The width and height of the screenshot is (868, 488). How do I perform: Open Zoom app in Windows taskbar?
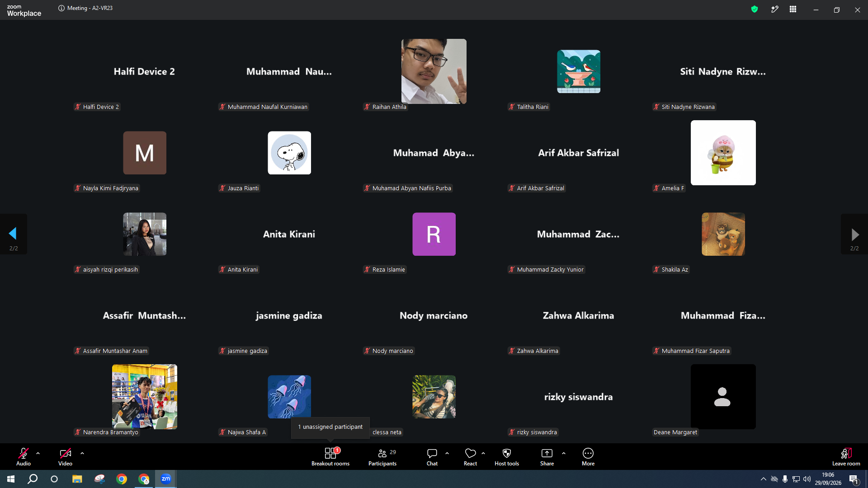point(166,479)
